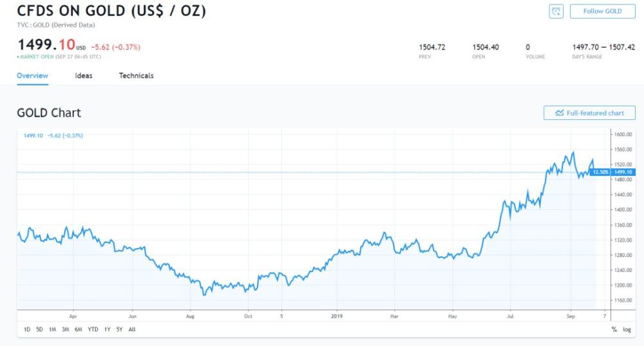
Task: Toggle log scale on chart
Action: pos(627,329)
